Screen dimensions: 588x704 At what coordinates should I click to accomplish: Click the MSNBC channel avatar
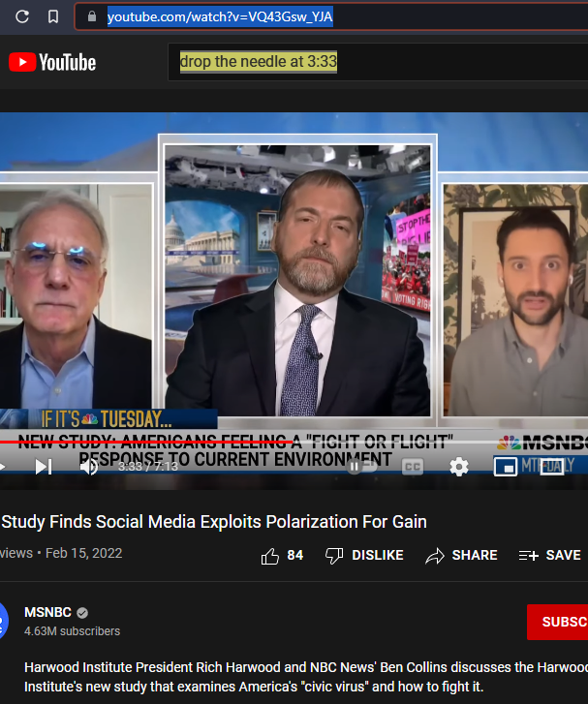[4, 622]
